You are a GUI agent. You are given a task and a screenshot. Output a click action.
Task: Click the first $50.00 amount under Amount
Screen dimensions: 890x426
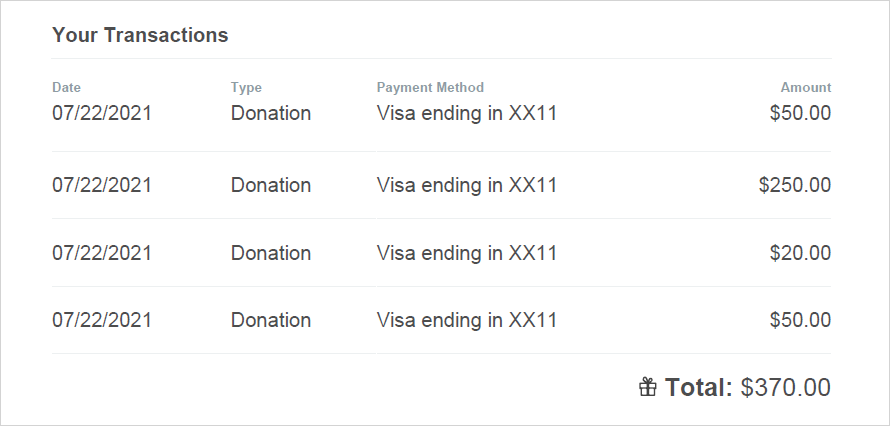(800, 113)
